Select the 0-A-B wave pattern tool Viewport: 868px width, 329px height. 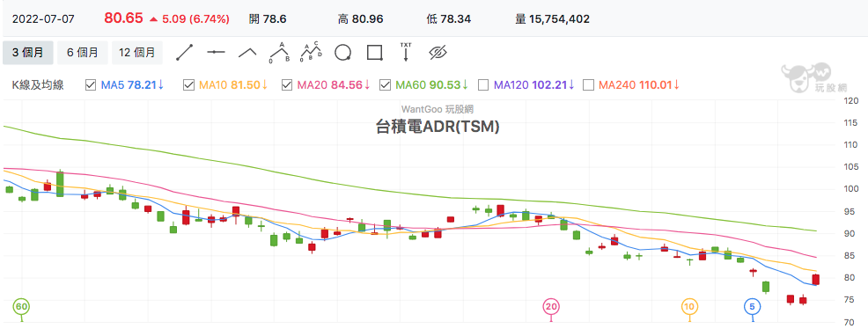coord(281,53)
